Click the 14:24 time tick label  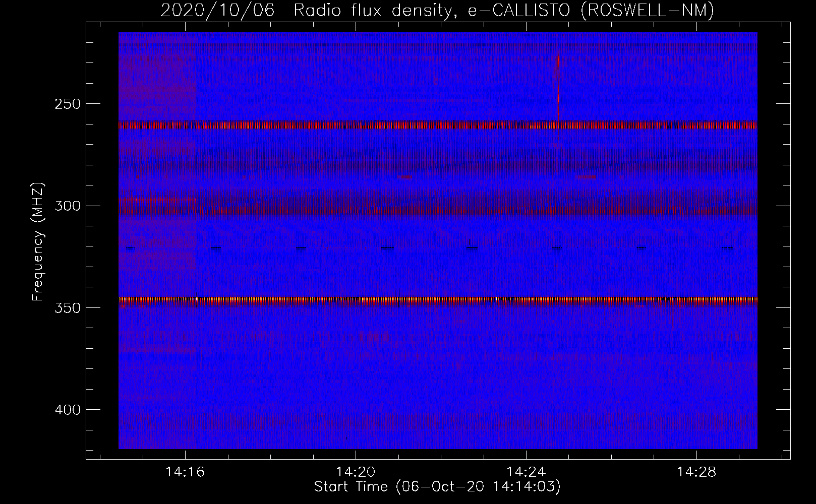coord(526,472)
